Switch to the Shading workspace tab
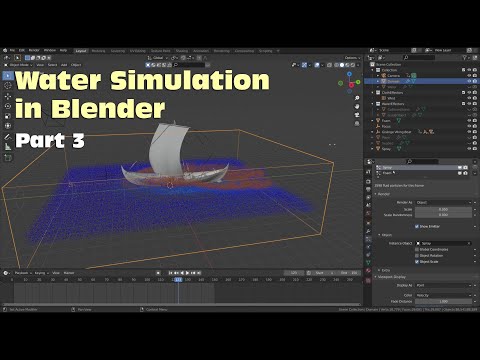This screenshot has height=360, width=480. (182, 51)
